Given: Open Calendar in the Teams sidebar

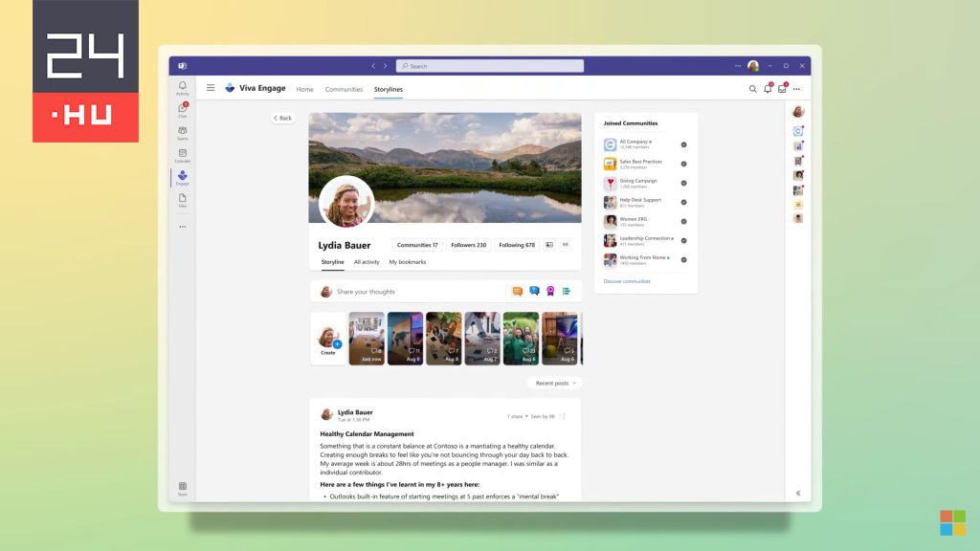Looking at the screenshot, I should pyautogui.click(x=183, y=156).
